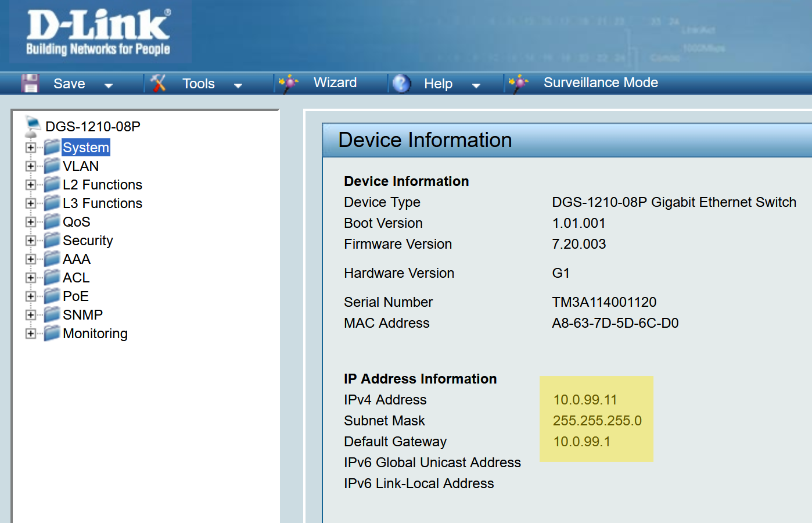Select the SNMP tree item
This screenshot has width=812, height=523.
point(83,315)
